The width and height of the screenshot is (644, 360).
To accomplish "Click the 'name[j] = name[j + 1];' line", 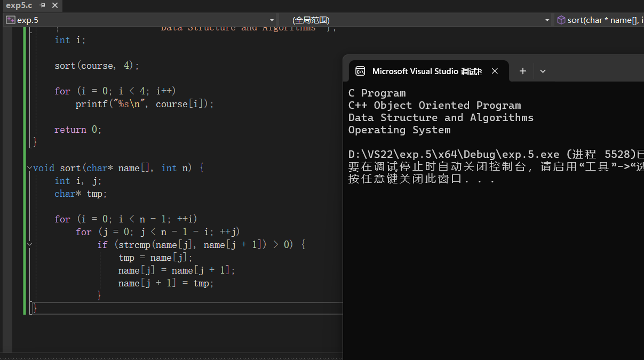I will 177,270.
